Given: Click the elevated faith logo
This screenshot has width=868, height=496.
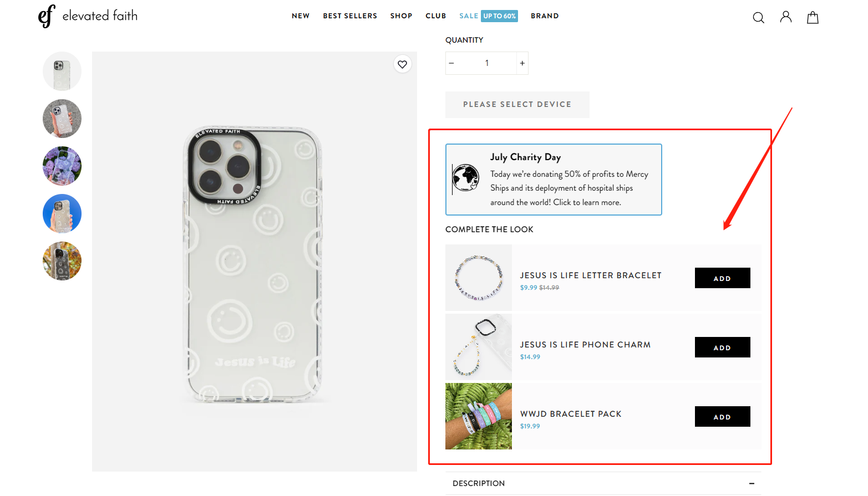Looking at the screenshot, I should pos(88,16).
